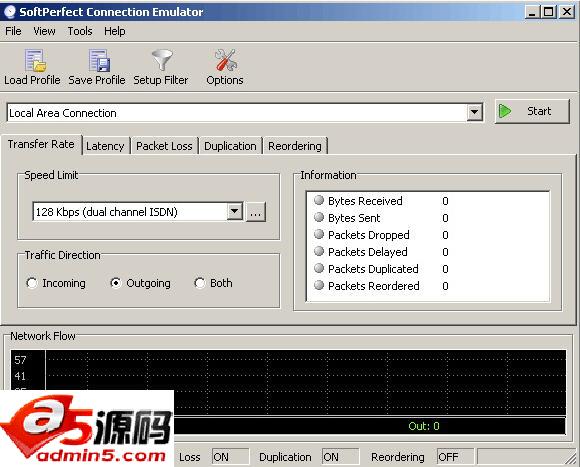Image resolution: width=580 pixels, height=467 pixels.
Task: Open the Tools menu
Action: pos(80,31)
